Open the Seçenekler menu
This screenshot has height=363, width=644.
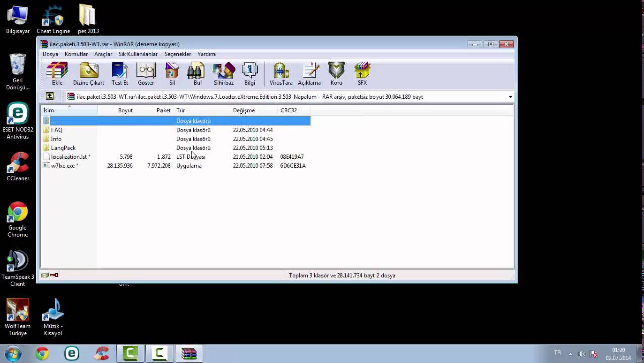click(178, 54)
